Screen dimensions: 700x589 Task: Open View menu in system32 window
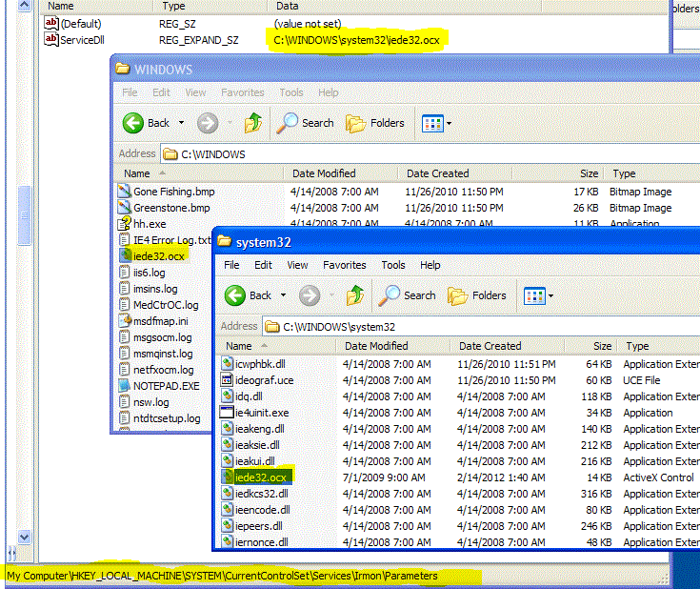click(297, 265)
